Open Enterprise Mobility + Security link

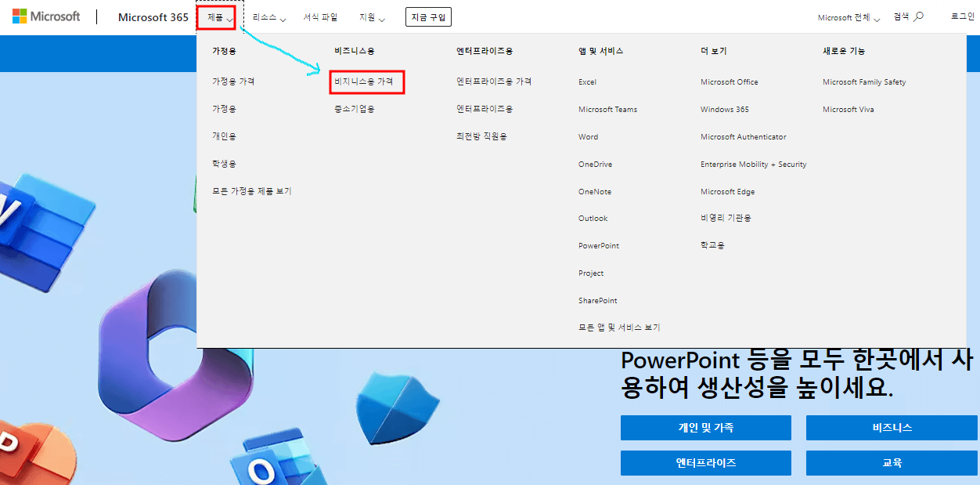(754, 164)
